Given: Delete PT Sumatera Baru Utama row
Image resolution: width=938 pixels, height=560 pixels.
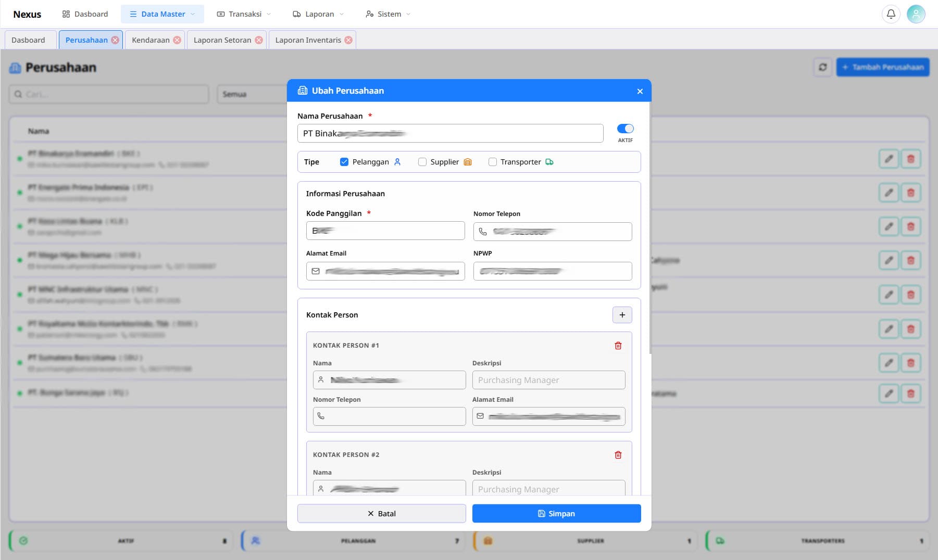Looking at the screenshot, I should [x=911, y=363].
